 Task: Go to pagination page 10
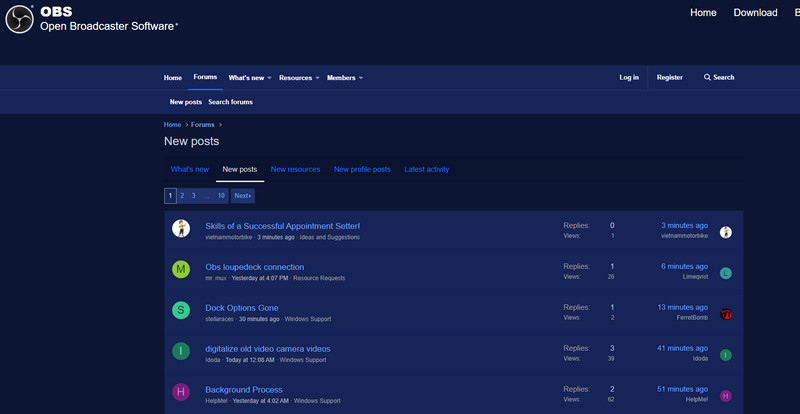(x=221, y=196)
